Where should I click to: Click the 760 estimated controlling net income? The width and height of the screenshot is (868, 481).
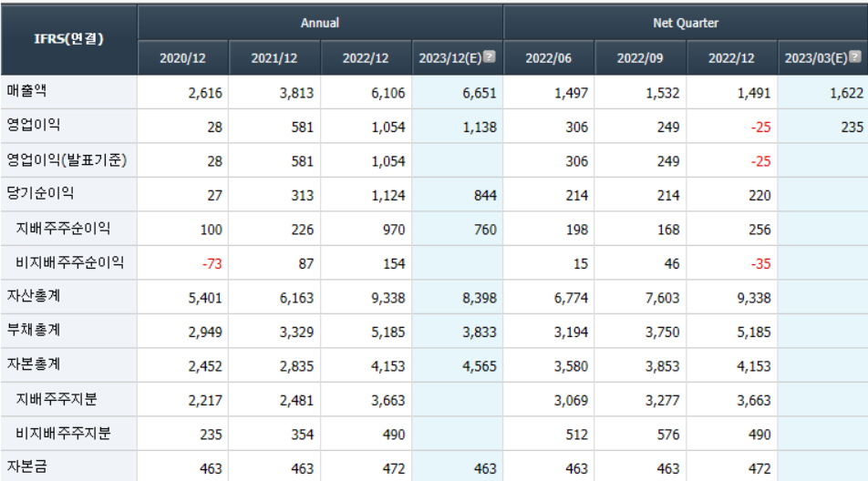point(485,230)
